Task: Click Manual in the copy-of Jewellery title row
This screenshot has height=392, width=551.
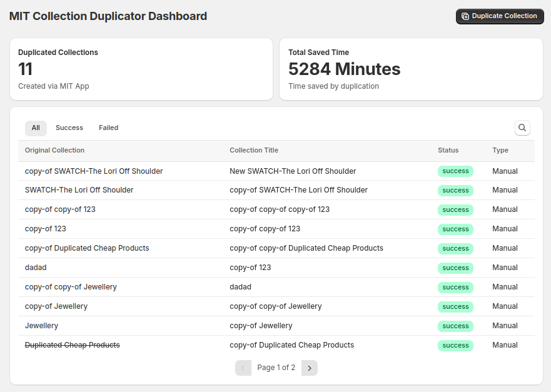Action: pos(505,326)
